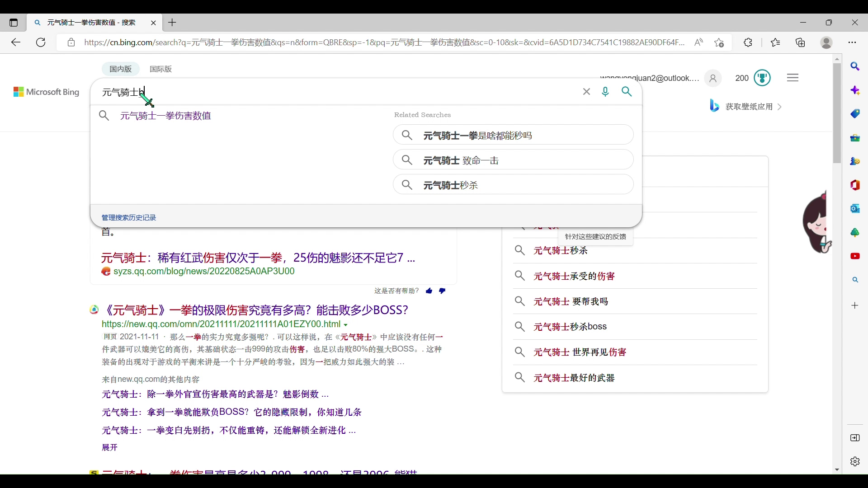Open Microsoft Rewards medal icon
This screenshot has width=868, height=488.
tap(762, 78)
